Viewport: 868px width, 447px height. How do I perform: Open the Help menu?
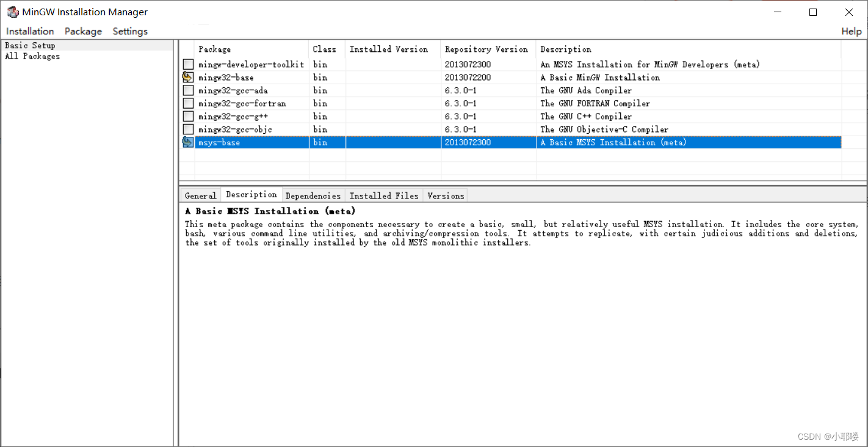[x=852, y=31]
